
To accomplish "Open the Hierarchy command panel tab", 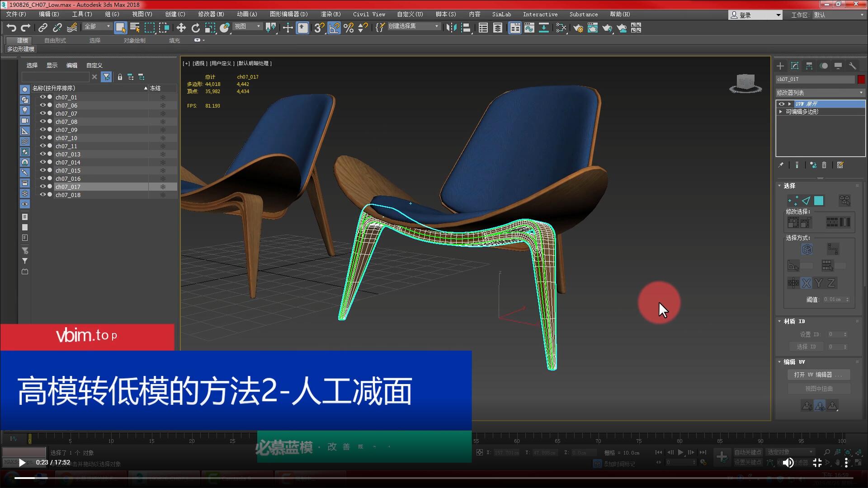I will coord(809,66).
